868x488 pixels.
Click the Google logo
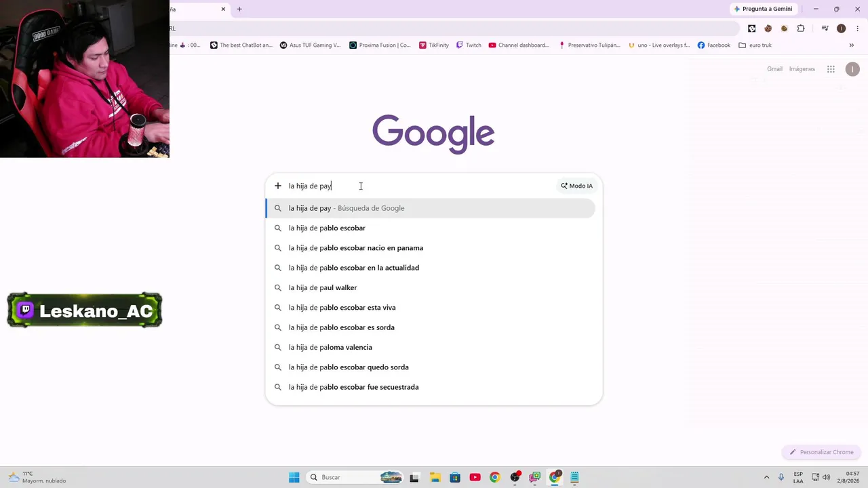point(433,134)
